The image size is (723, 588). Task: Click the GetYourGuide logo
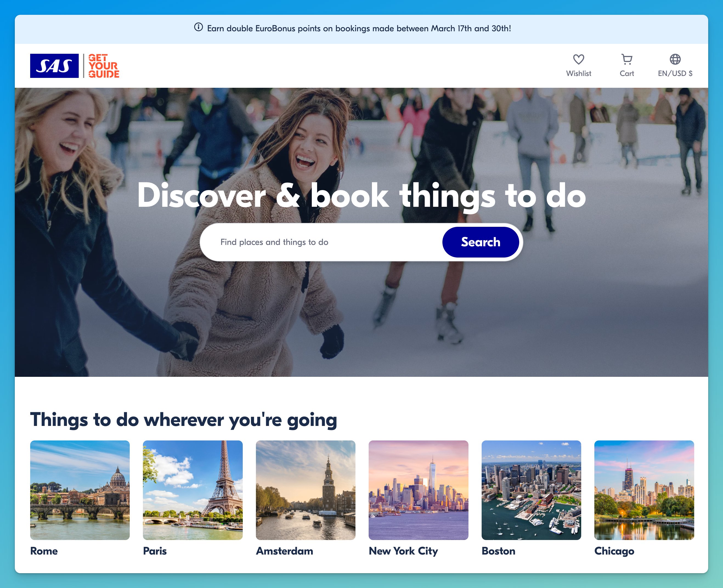click(x=104, y=66)
